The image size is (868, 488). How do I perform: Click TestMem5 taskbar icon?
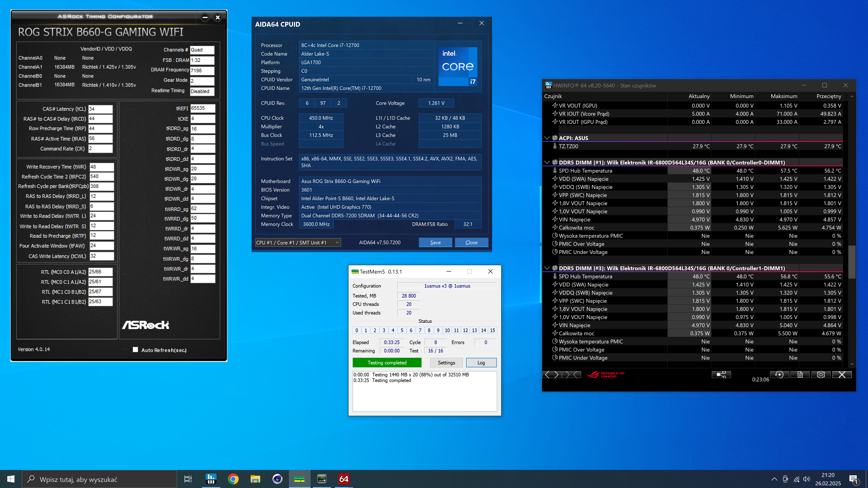pyautogui.click(x=299, y=479)
